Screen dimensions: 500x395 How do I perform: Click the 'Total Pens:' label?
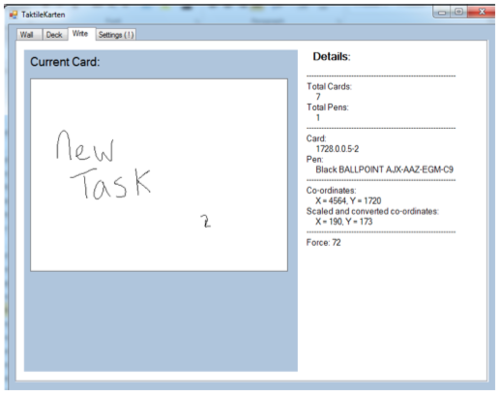pyautogui.click(x=327, y=107)
